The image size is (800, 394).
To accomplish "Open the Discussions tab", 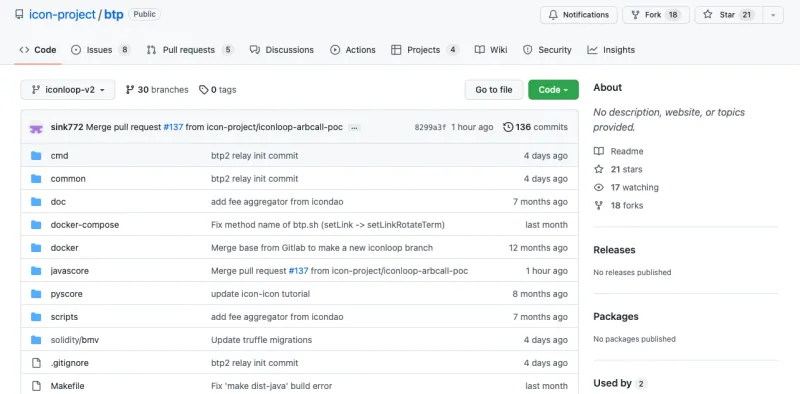I will (x=282, y=50).
